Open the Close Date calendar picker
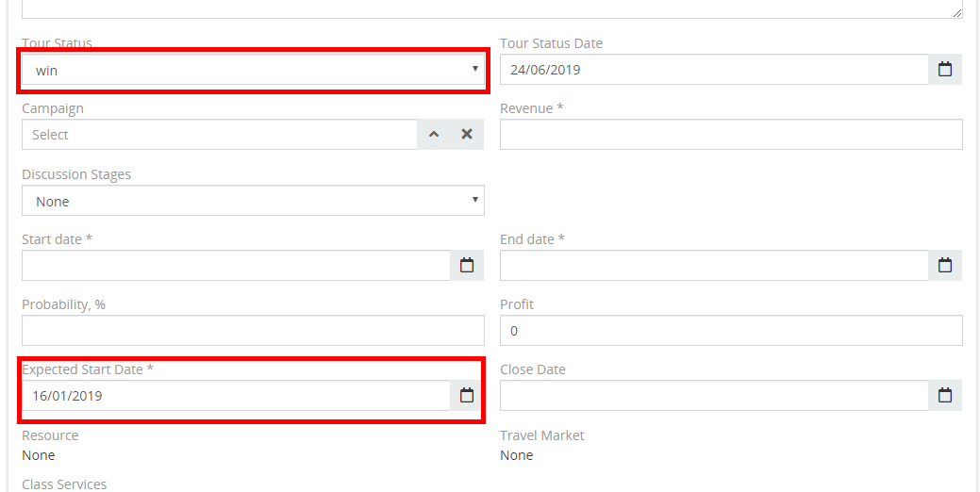The height and width of the screenshot is (492, 980). (945, 396)
